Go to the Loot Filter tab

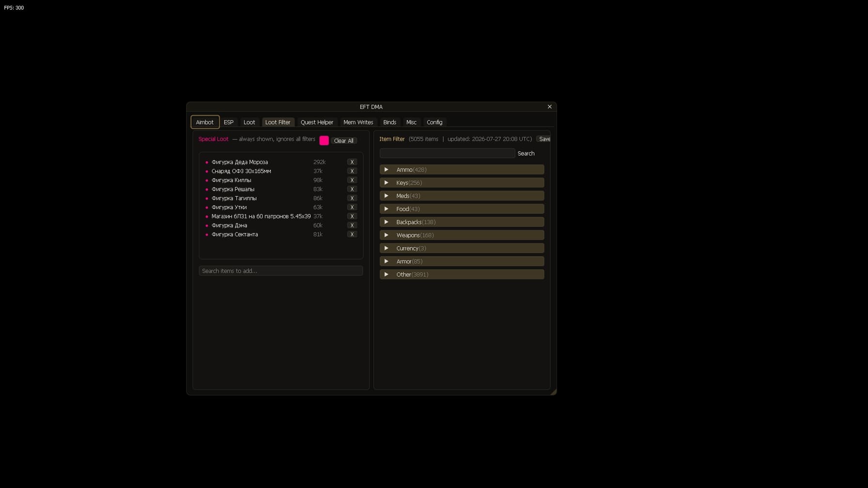278,122
